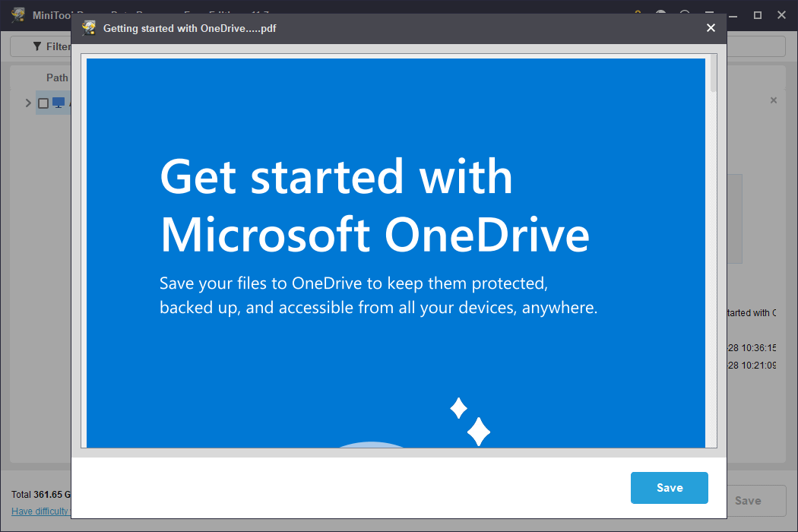Tick the checkbox next to the computer icon
Image resolution: width=798 pixels, height=532 pixels.
point(43,103)
